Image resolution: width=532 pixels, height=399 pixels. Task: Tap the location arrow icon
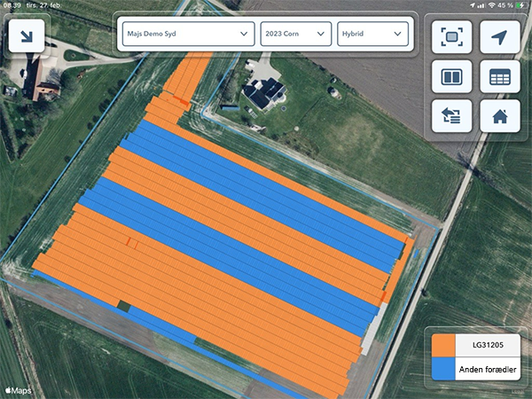coord(500,37)
